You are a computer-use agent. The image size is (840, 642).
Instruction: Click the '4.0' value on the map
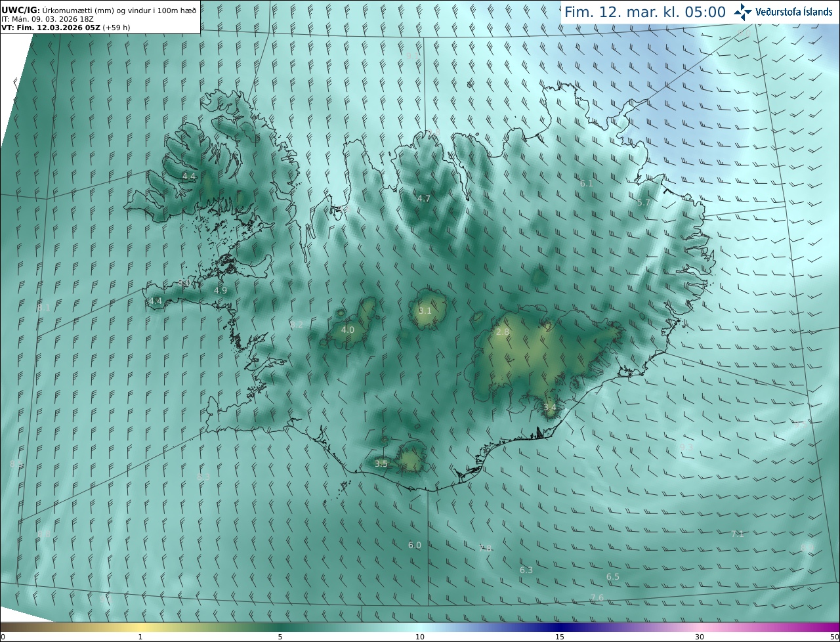[348, 330]
